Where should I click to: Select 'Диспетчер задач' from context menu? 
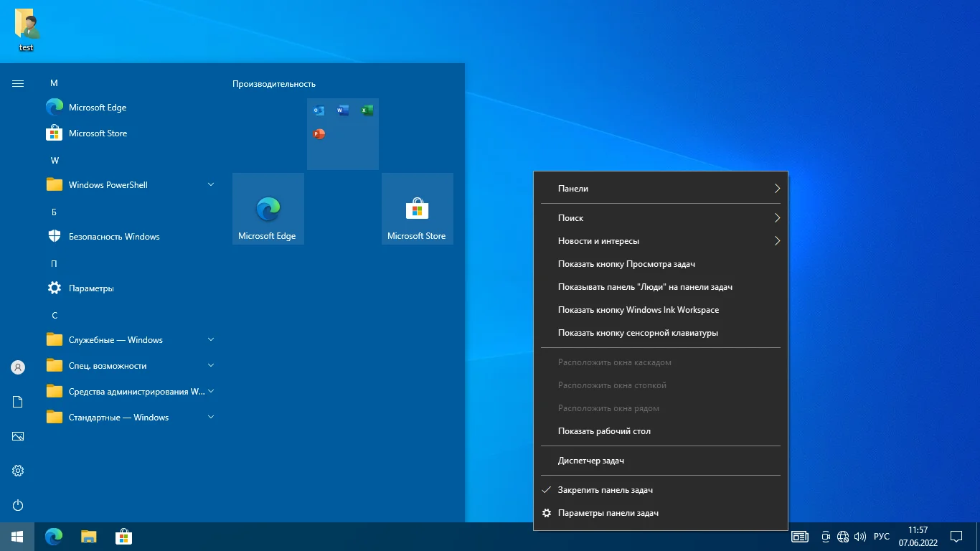590,461
